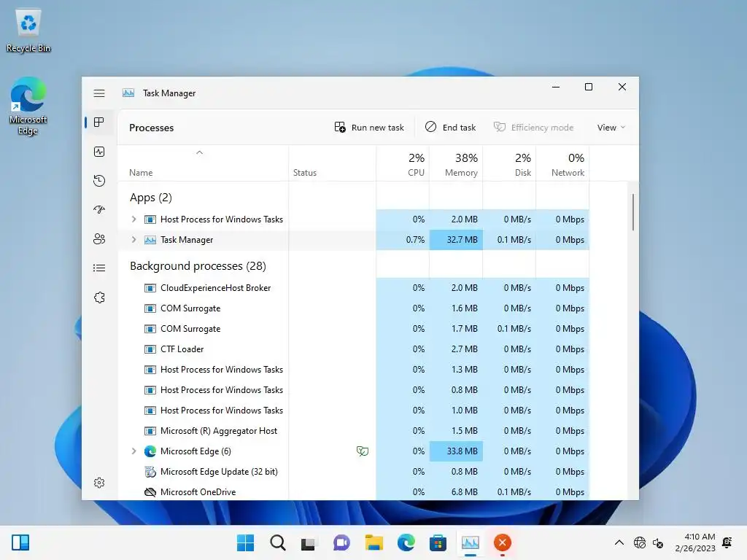
Task: Open the Performance page in sidebar
Action: (x=99, y=152)
